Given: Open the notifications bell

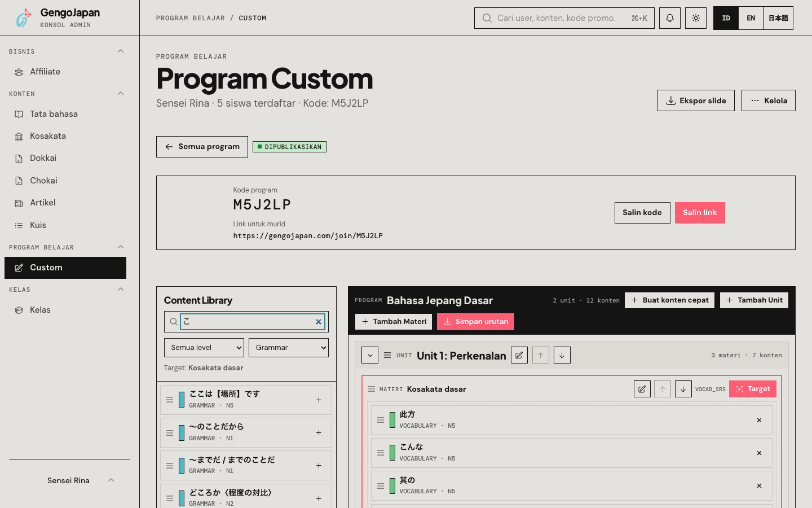Looking at the screenshot, I should point(670,18).
